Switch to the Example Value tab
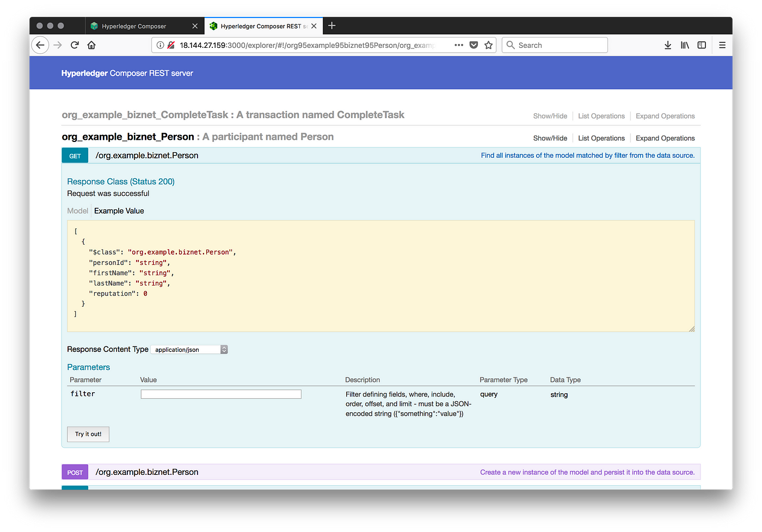The image size is (762, 532). point(119,211)
